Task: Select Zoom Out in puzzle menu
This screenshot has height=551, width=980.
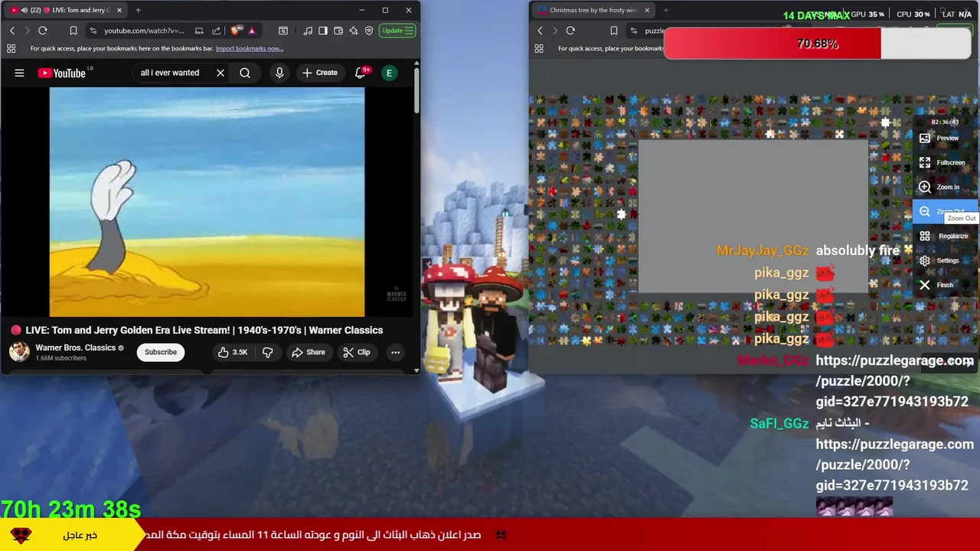Action: click(945, 211)
